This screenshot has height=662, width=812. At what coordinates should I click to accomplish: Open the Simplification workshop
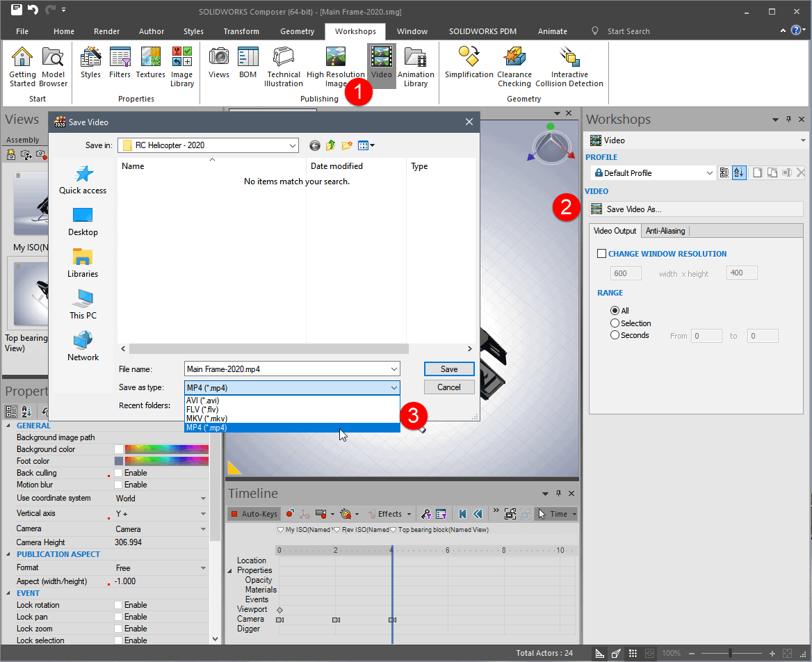click(469, 63)
